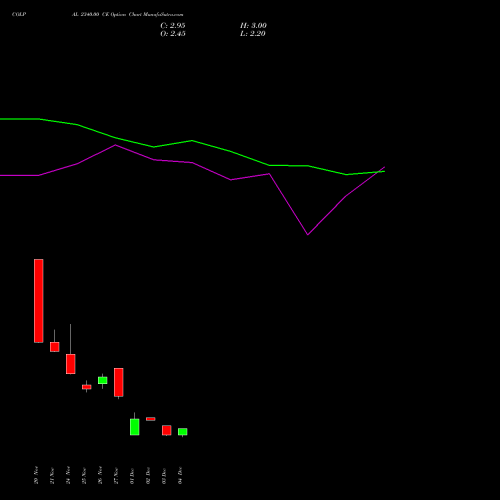Click the 24 Nov date axis label
The height and width of the screenshot is (500, 500).
coord(68,475)
